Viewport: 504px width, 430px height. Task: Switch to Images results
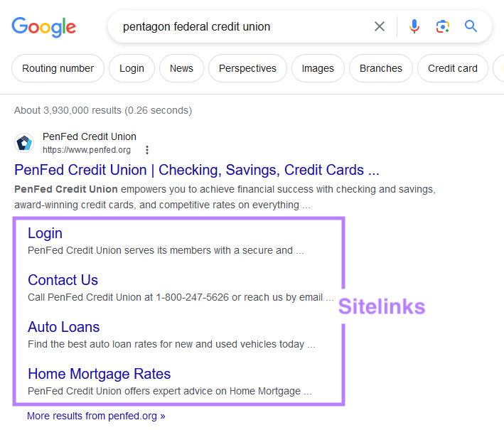318,68
